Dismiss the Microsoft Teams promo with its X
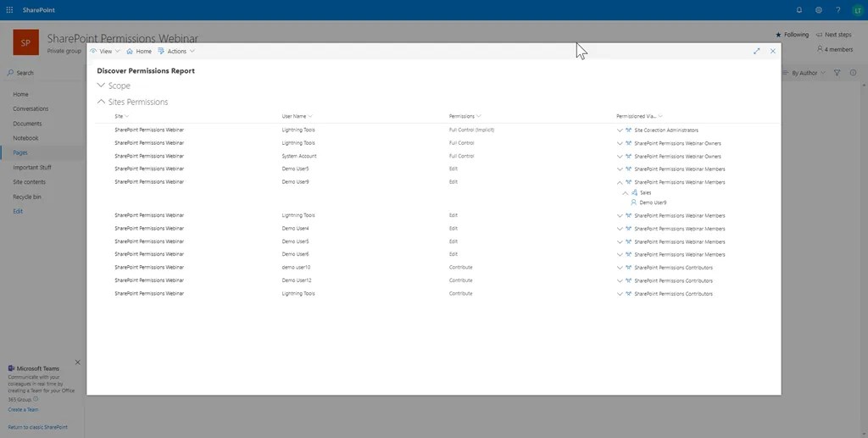This screenshot has height=438, width=868. [x=77, y=363]
